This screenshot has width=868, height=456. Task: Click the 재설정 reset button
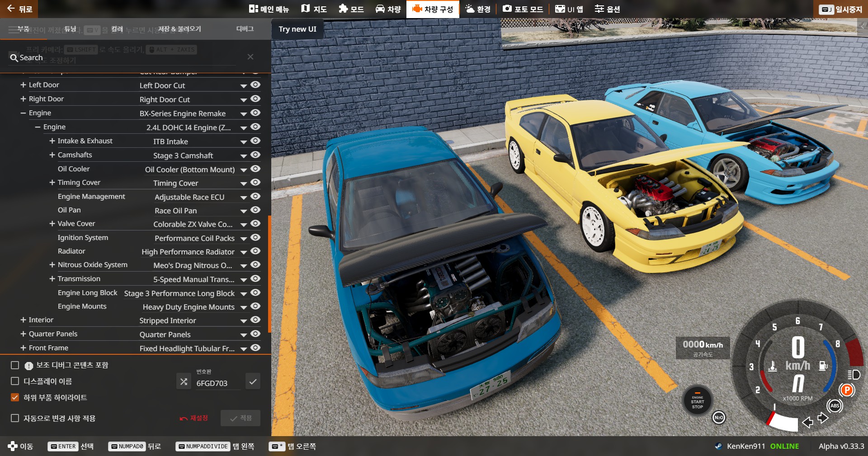pyautogui.click(x=194, y=418)
